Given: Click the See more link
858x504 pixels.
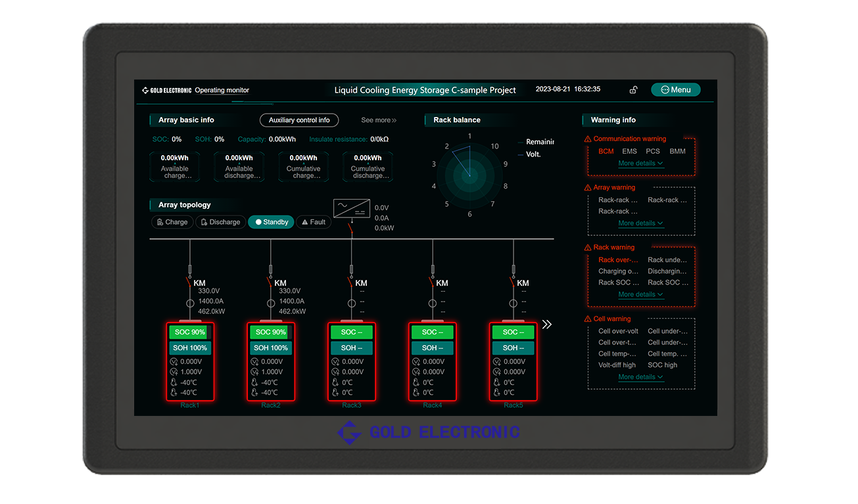Looking at the screenshot, I should point(379,120).
